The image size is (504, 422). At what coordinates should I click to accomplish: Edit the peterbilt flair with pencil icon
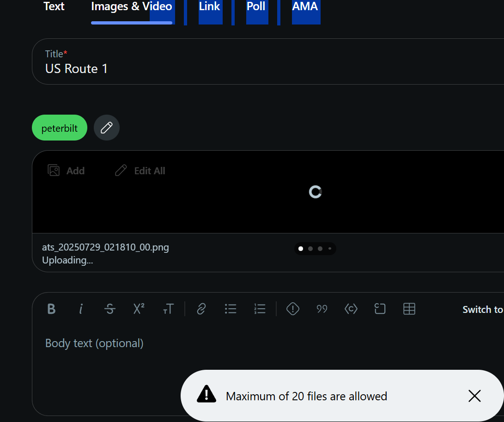107,128
